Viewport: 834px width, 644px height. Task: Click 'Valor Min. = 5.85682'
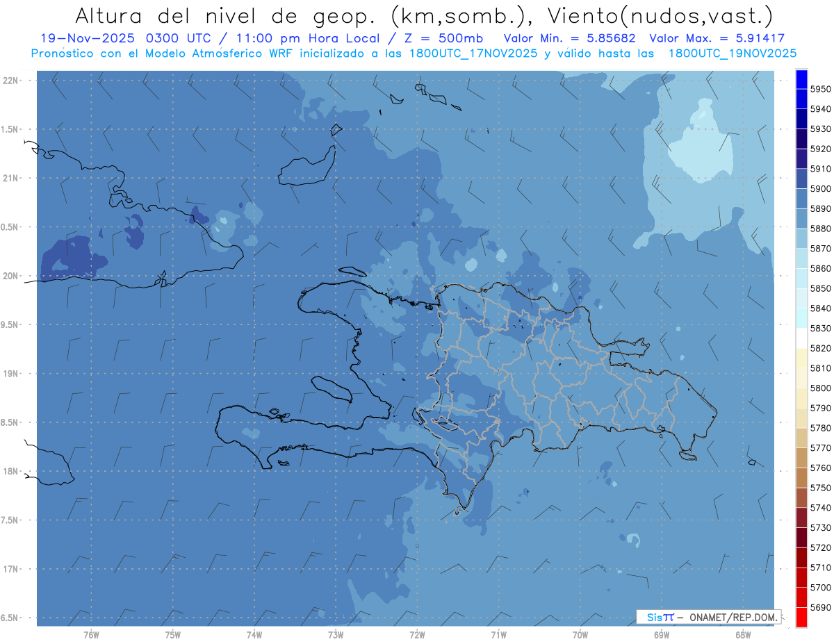tap(569, 38)
